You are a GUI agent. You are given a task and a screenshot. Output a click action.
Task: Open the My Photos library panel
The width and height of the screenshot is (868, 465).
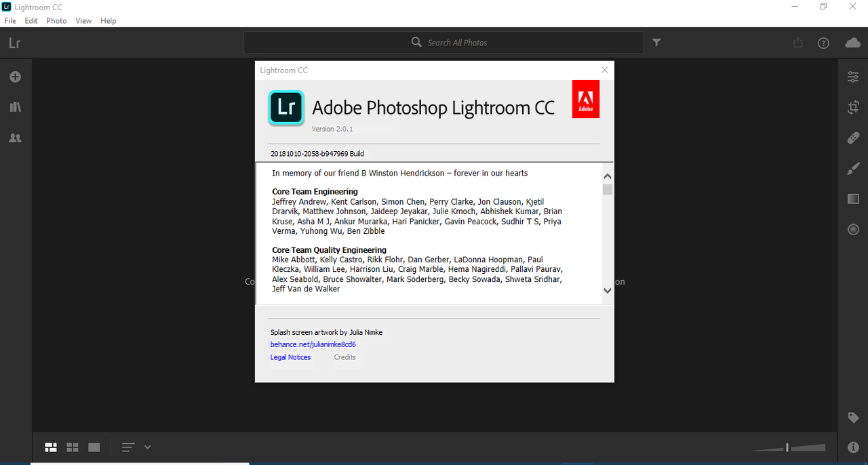click(x=15, y=107)
